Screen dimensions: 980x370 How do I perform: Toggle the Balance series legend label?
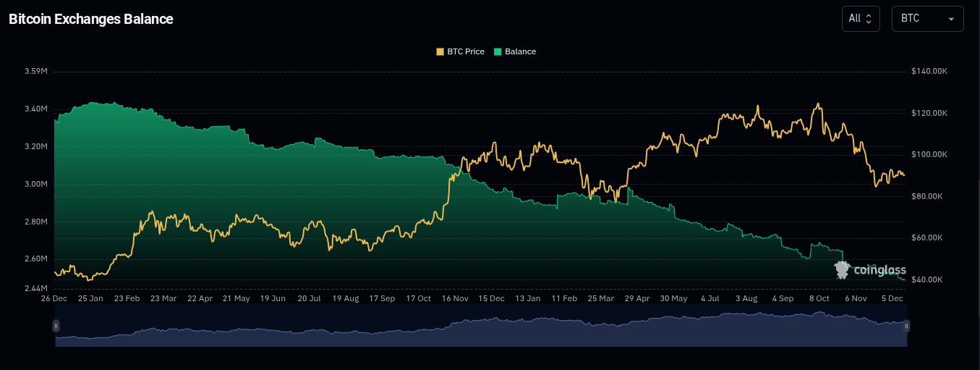pos(520,52)
